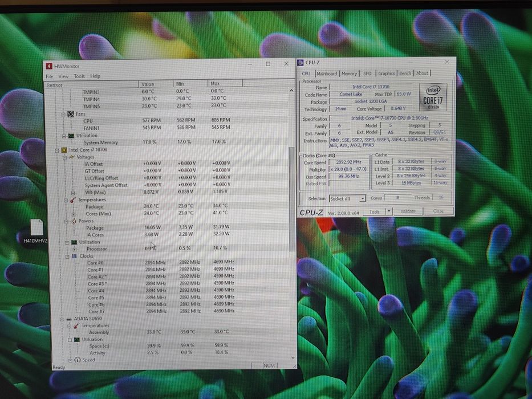Switch to the Mainboard tab in CPU-Z
The width and height of the screenshot is (532, 399).
(x=327, y=74)
